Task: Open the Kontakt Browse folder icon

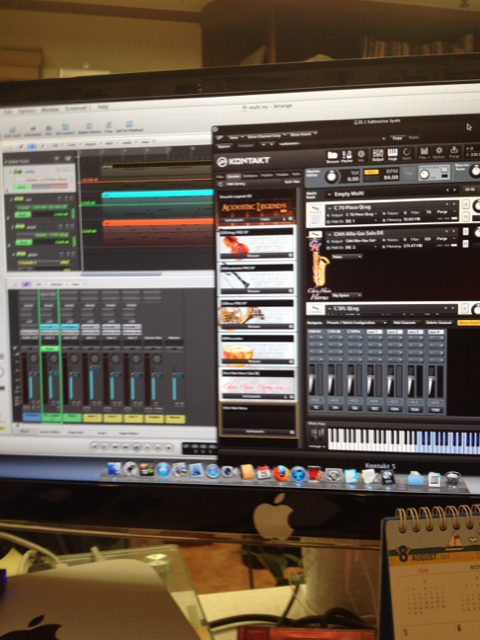Action: [332, 156]
